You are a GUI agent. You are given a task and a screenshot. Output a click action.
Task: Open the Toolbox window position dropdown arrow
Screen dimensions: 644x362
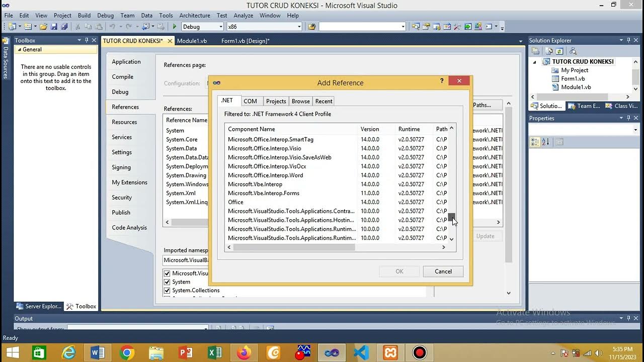click(x=79, y=40)
